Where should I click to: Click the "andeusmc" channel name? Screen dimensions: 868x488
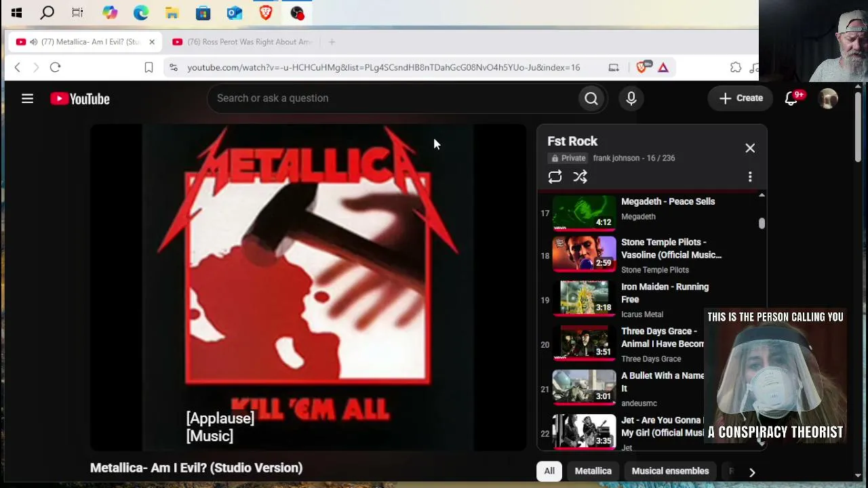pos(639,404)
